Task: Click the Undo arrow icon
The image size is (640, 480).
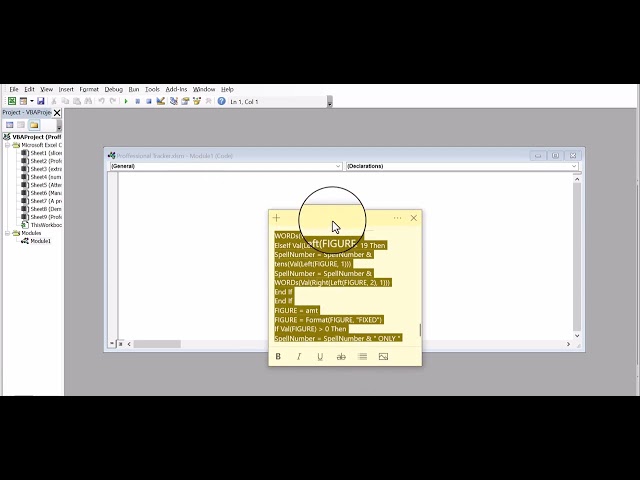Action: point(102,101)
